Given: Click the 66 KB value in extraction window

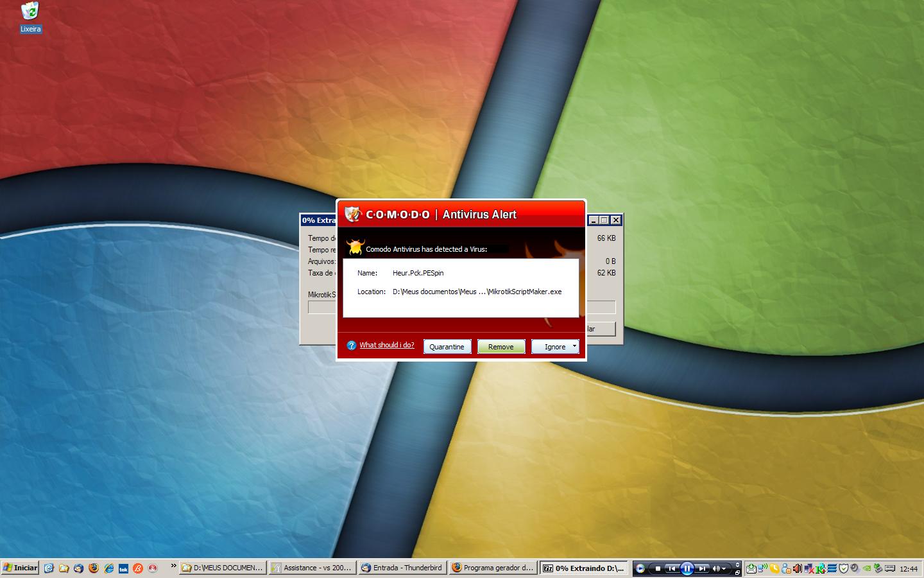Looking at the screenshot, I should [x=606, y=238].
